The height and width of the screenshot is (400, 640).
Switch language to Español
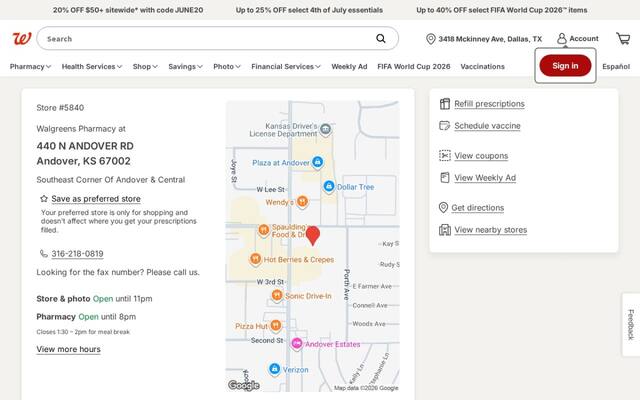pyautogui.click(x=616, y=67)
